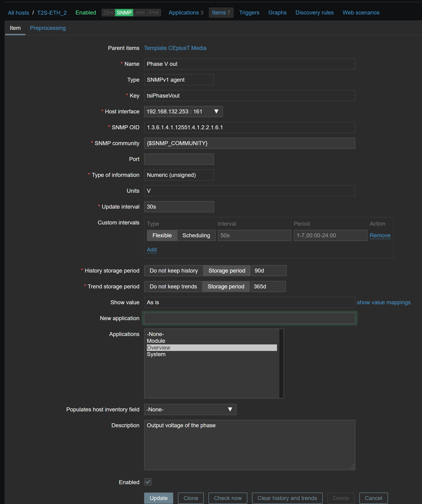Click the JMX availability badge
Screen dimensions: 422x504
click(140, 13)
